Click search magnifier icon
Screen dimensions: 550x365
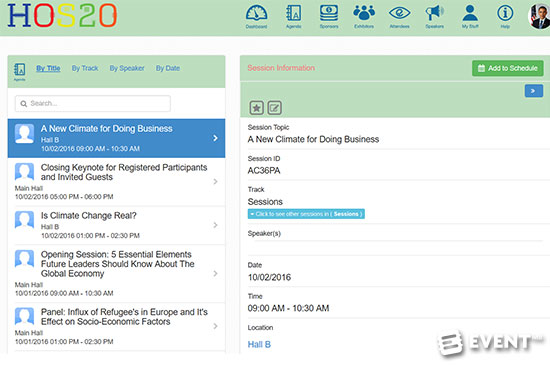pyautogui.click(x=24, y=104)
